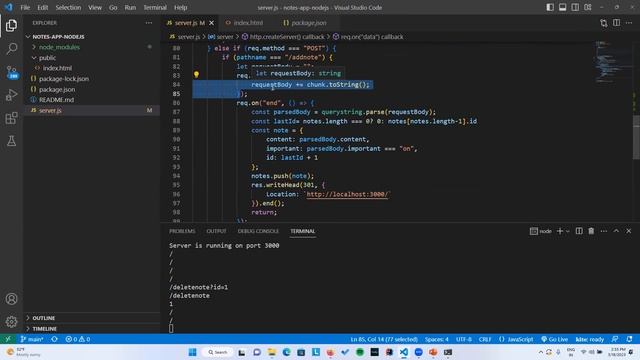This screenshot has height=360, width=640.
Task: Click the VS Code logo icon
Action: tap(9, 7)
